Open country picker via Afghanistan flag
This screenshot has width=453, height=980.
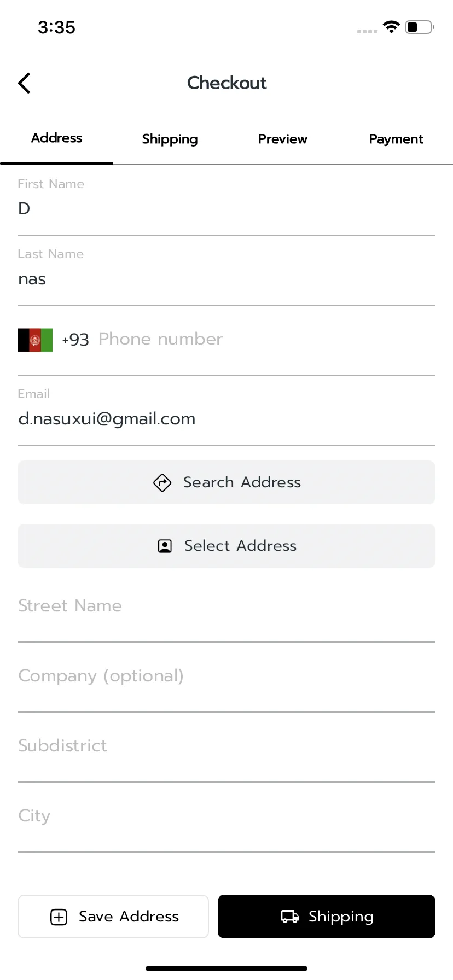pos(35,340)
